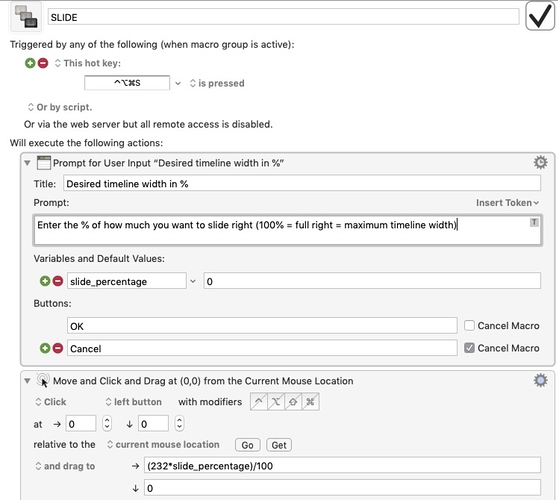
Task: Click the SLIDE macro icon
Action: tap(26, 16)
